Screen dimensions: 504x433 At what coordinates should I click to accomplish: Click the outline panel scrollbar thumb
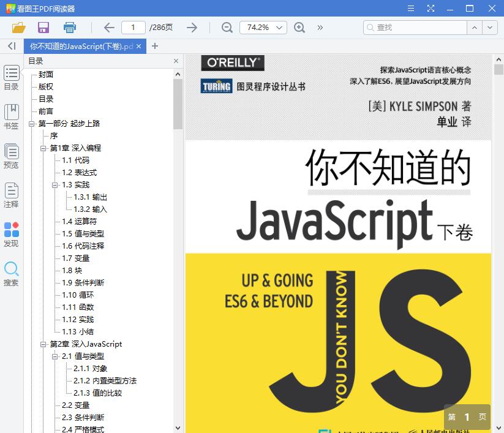(178, 104)
